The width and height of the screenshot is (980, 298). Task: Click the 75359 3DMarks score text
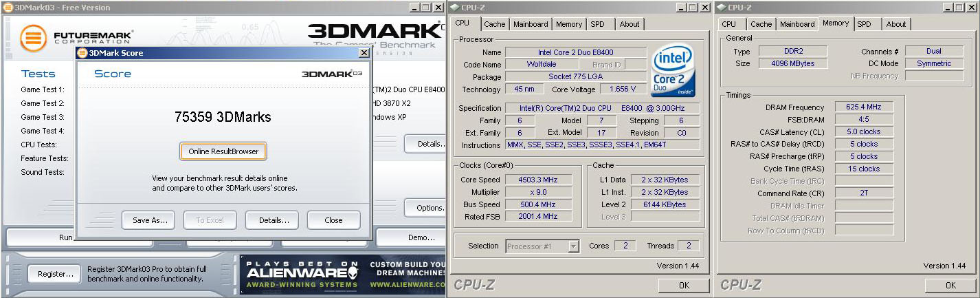(x=223, y=117)
